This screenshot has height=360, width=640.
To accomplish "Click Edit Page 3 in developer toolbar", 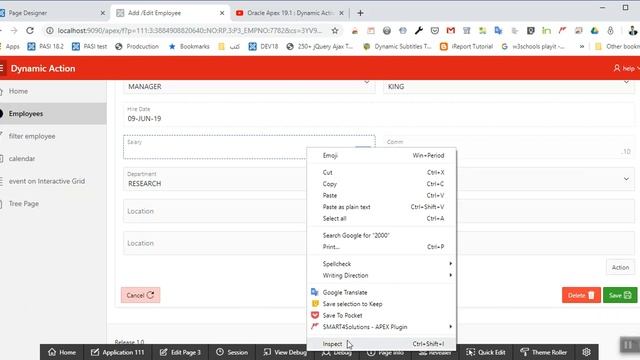I will pos(180,352).
